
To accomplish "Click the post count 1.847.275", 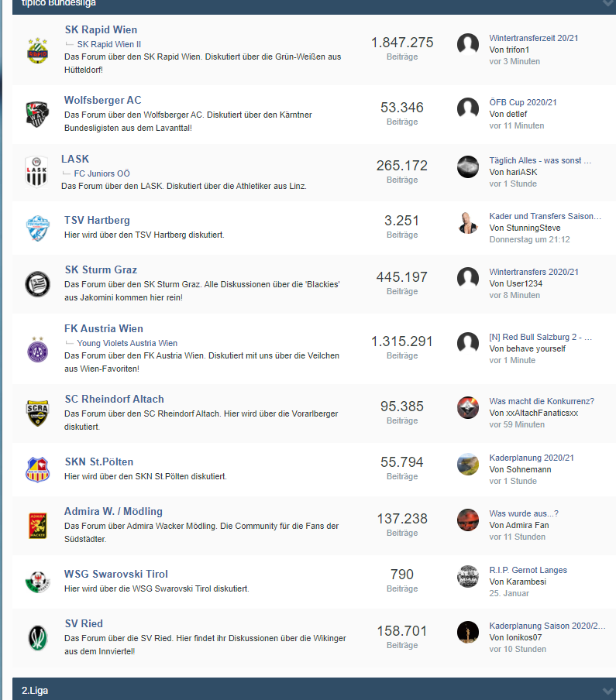I will [x=402, y=43].
